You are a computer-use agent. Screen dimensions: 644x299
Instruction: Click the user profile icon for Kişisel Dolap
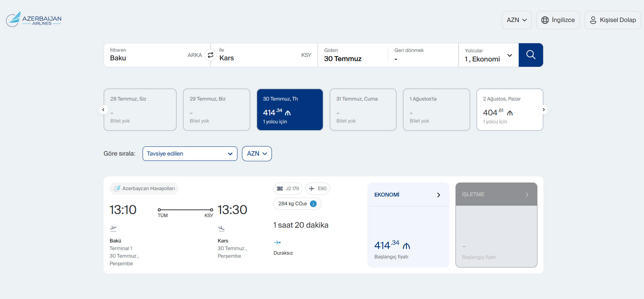(593, 20)
